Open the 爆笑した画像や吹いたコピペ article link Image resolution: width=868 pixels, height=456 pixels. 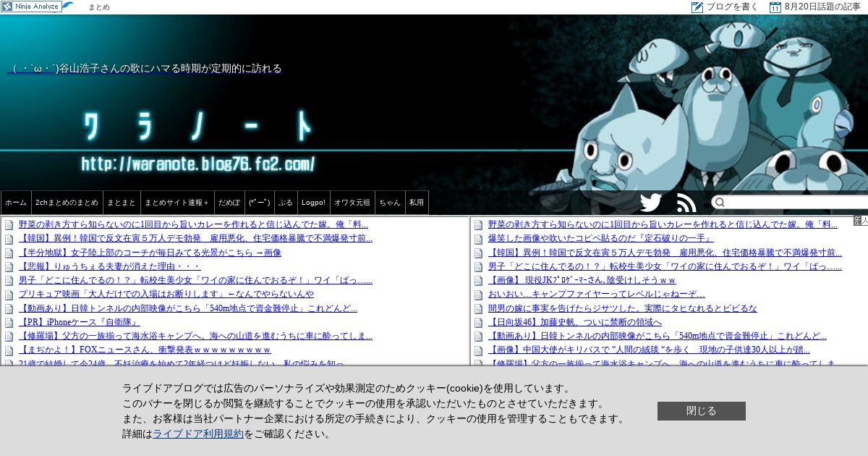point(601,239)
